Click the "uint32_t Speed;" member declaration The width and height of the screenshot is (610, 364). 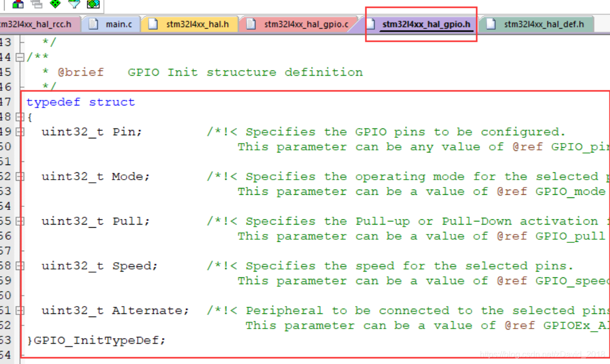click(x=100, y=266)
